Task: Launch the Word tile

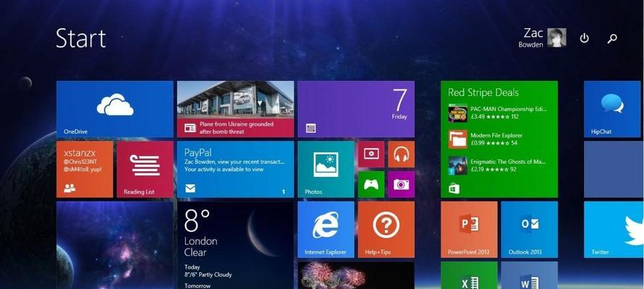Action: point(530,275)
